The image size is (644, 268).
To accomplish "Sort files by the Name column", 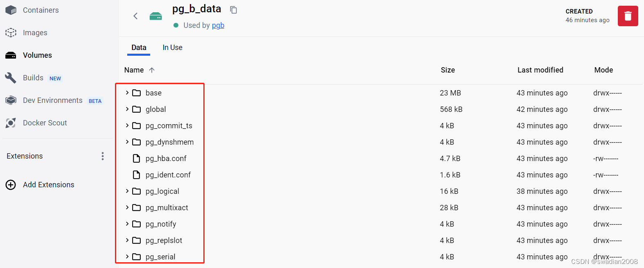I will [x=134, y=70].
